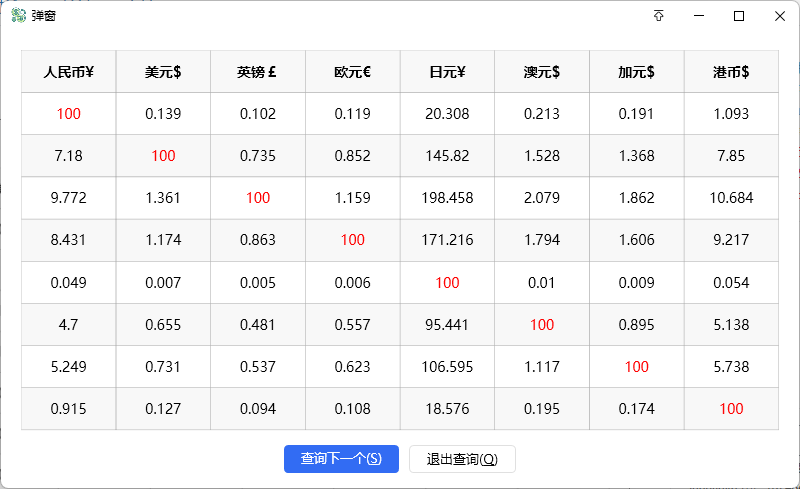Screen dimensions: 800x489
Task: Click the cell showing 0.481
Action: 258,325
